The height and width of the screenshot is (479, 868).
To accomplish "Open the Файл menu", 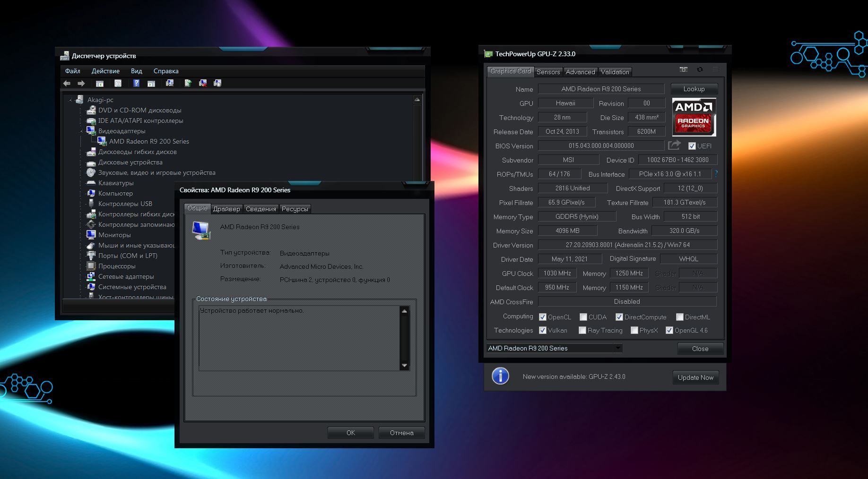I will (73, 71).
